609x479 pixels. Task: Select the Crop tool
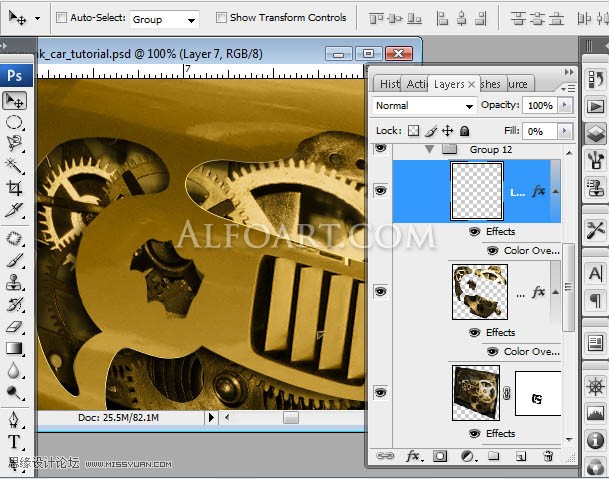coord(15,188)
